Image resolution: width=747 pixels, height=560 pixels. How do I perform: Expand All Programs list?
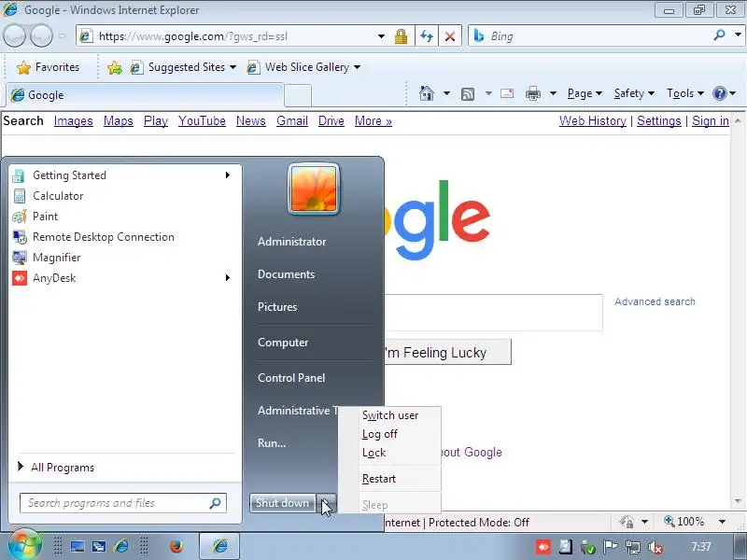123,468
